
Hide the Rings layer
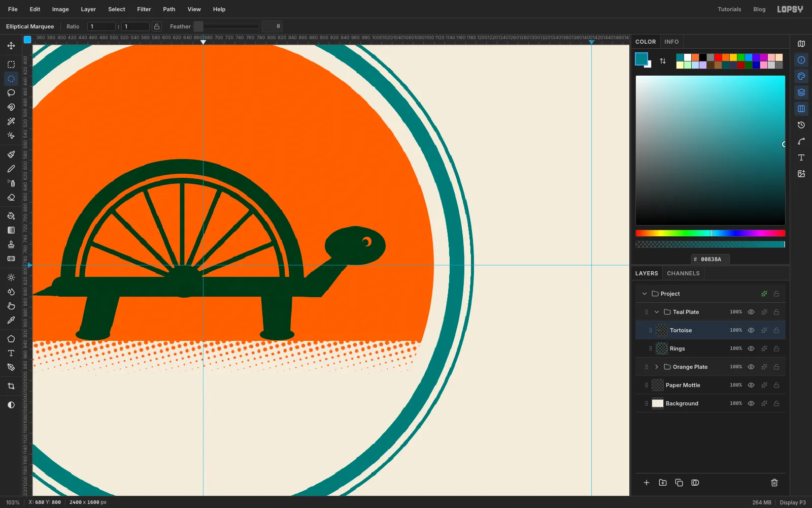tap(751, 348)
